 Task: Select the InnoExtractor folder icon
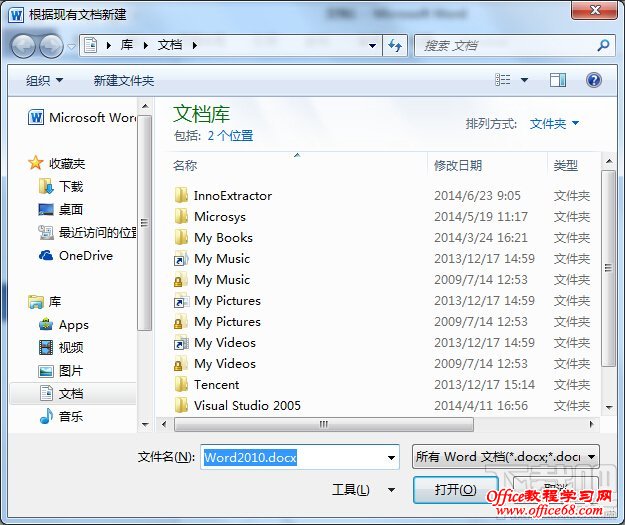click(x=181, y=195)
